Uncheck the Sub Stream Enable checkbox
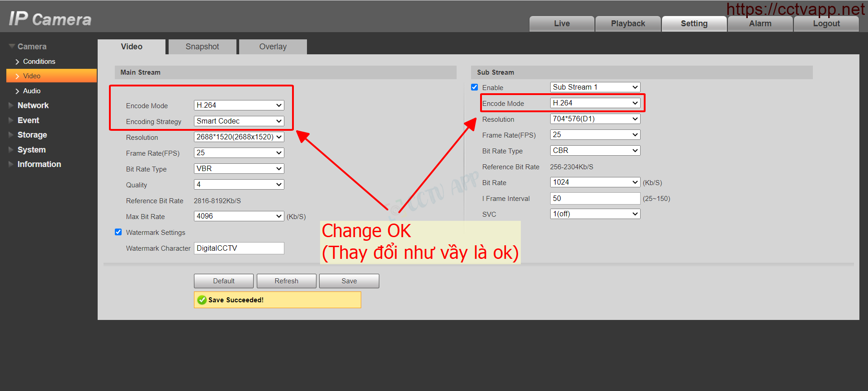868x391 pixels. pyautogui.click(x=474, y=87)
